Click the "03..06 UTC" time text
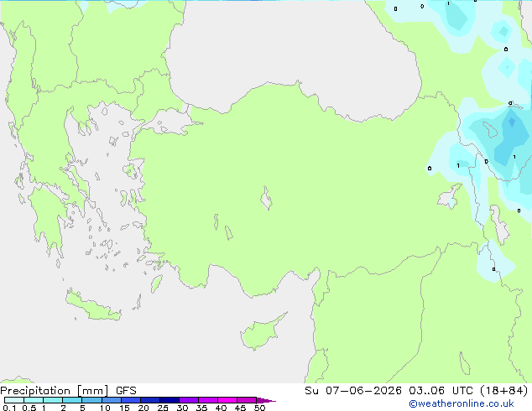This screenshot has width=532, height=411. [x=440, y=391]
